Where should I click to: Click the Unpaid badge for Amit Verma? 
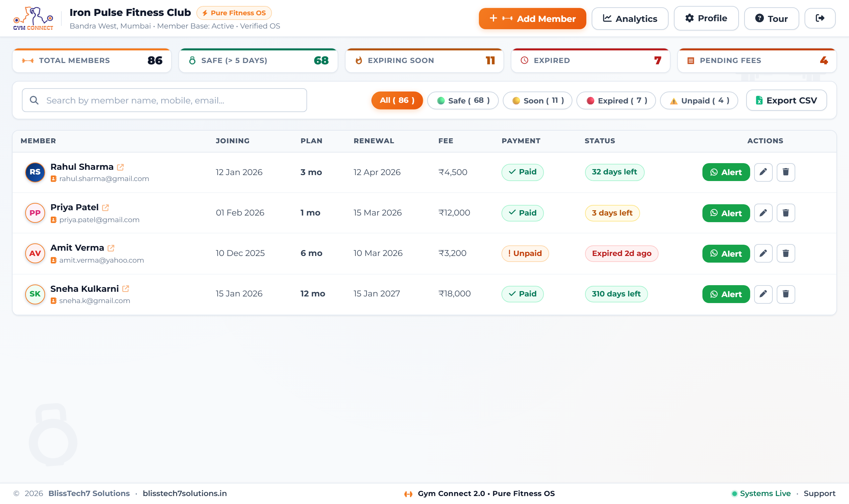tap(525, 253)
